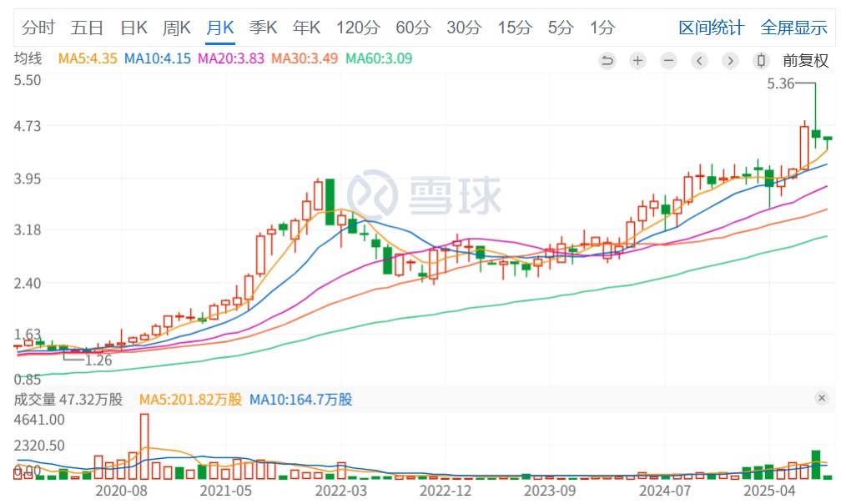Click the tall green volume bar near 2025
This screenshot has height=504, width=846.
click(x=816, y=465)
